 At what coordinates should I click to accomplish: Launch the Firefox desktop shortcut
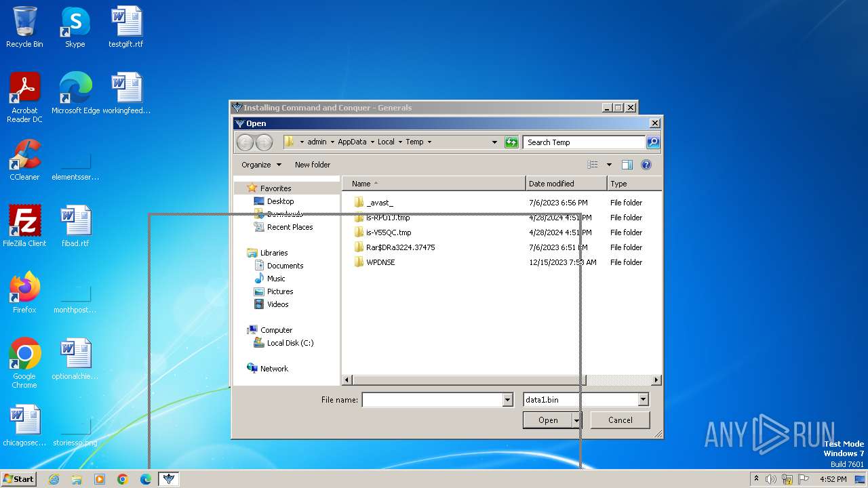click(x=24, y=293)
